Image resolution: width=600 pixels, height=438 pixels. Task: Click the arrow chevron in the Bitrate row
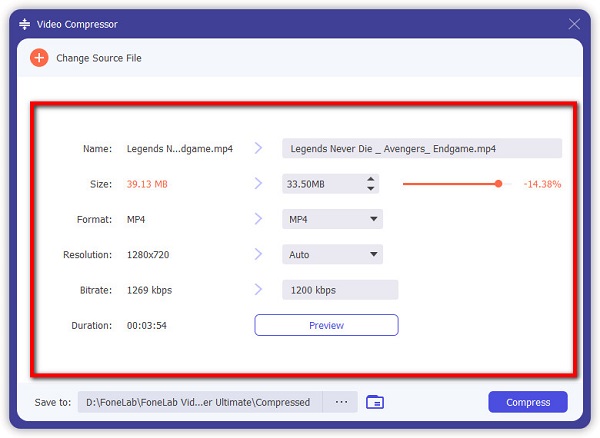pyautogui.click(x=259, y=290)
